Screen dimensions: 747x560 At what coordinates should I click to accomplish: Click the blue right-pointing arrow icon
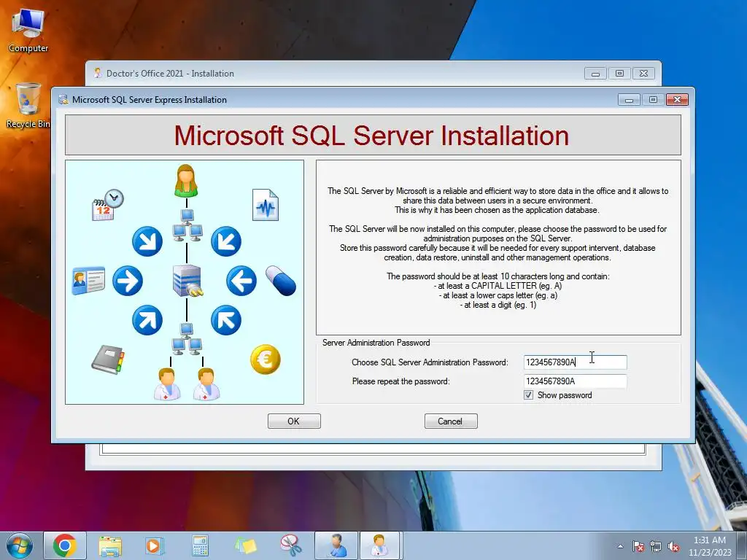pos(128,281)
